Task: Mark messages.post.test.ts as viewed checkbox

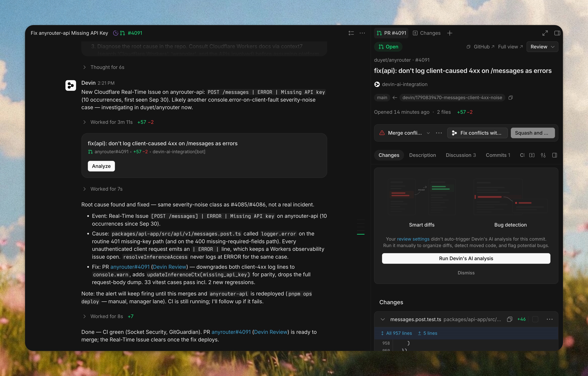Action: (x=535, y=319)
